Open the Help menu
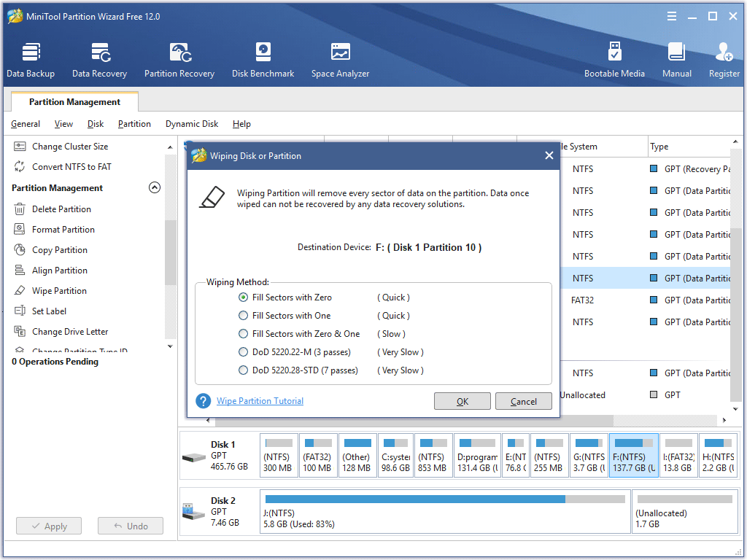This screenshot has height=560, width=747. (x=241, y=124)
